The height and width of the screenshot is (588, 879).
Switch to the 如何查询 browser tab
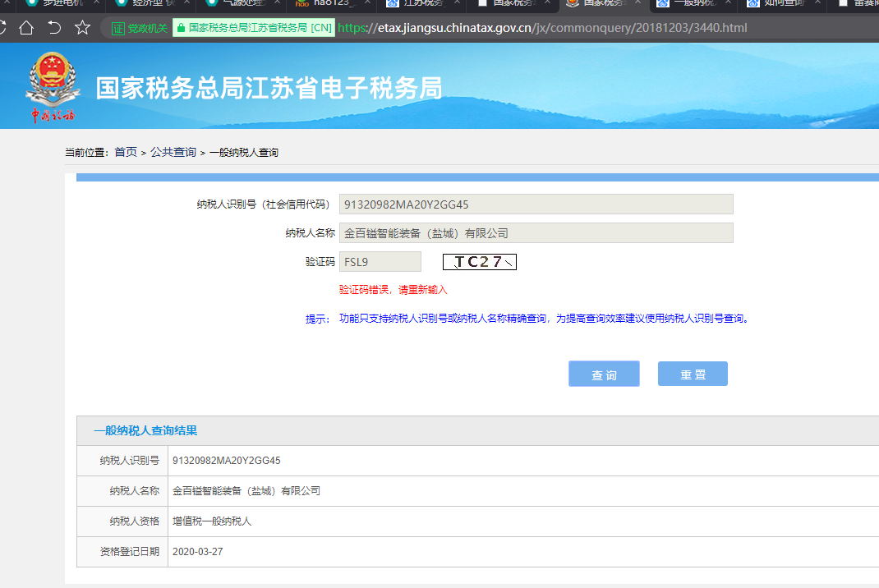tap(785, 4)
